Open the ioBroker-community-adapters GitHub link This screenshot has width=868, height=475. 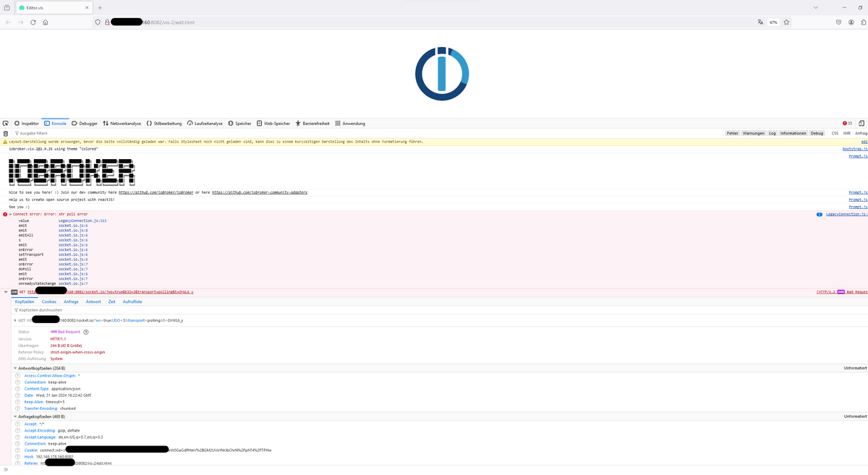[x=260, y=193]
